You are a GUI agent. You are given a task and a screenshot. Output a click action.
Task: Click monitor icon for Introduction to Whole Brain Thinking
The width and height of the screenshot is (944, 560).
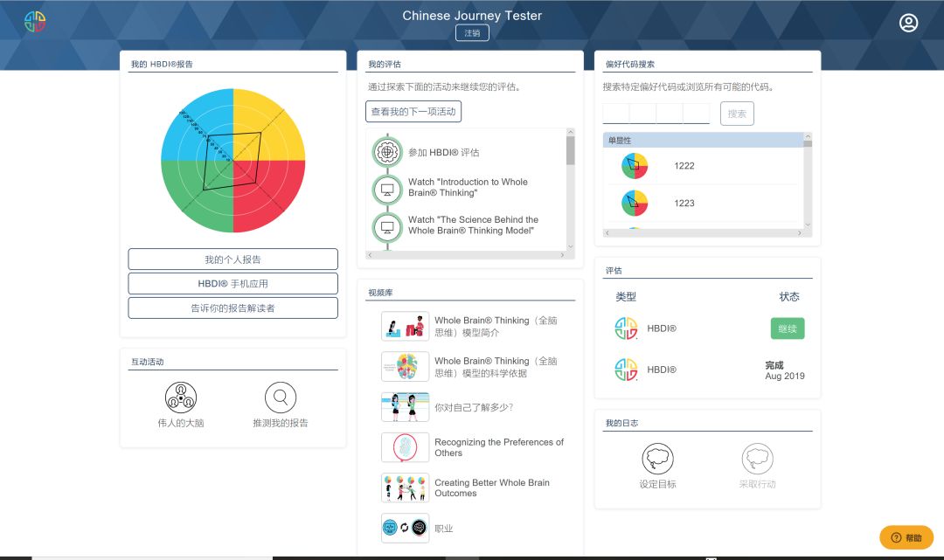coord(387,190)
